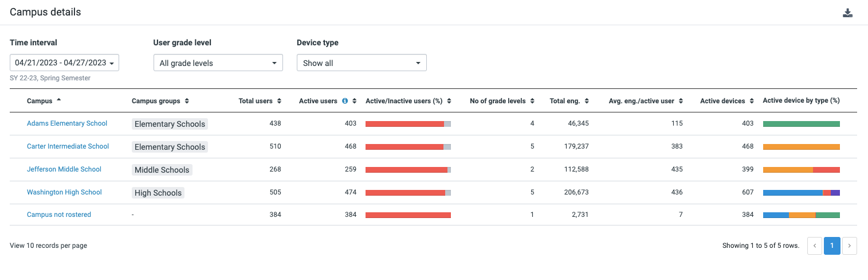Click total users value 268

click(276, 169)
